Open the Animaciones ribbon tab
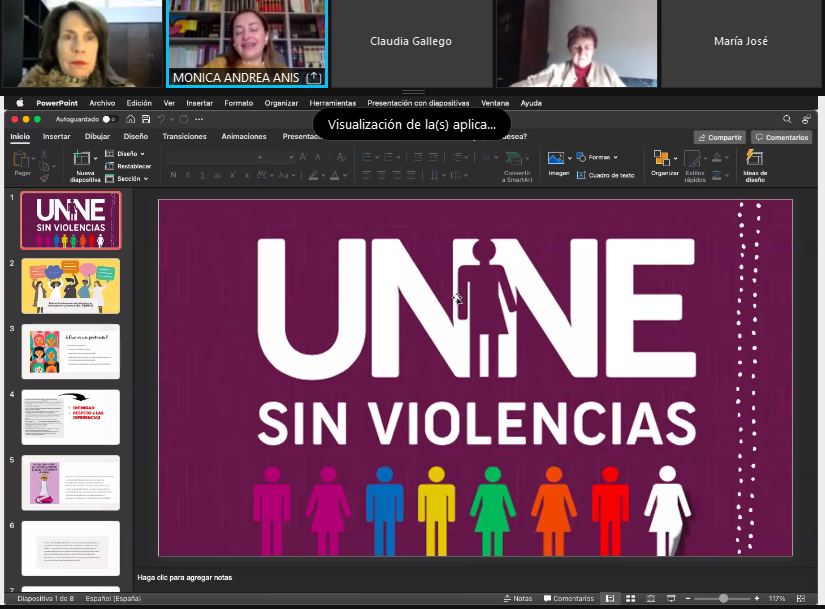 click(x=244, y=136)
